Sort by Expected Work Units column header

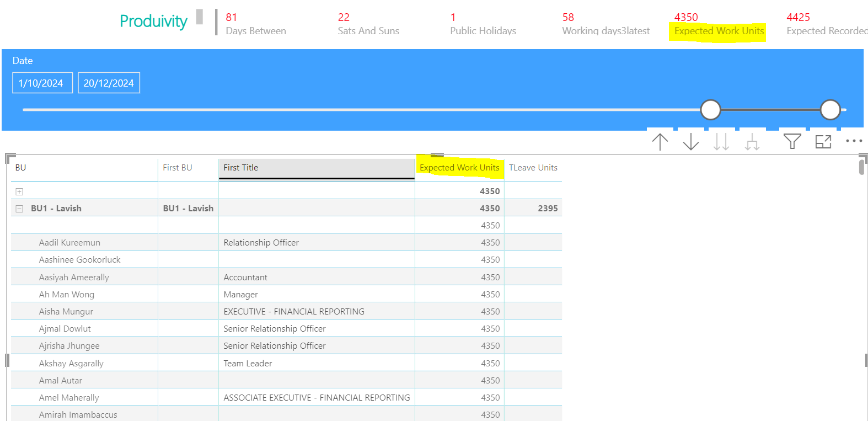pyautogui.click(x=459, y=168)
